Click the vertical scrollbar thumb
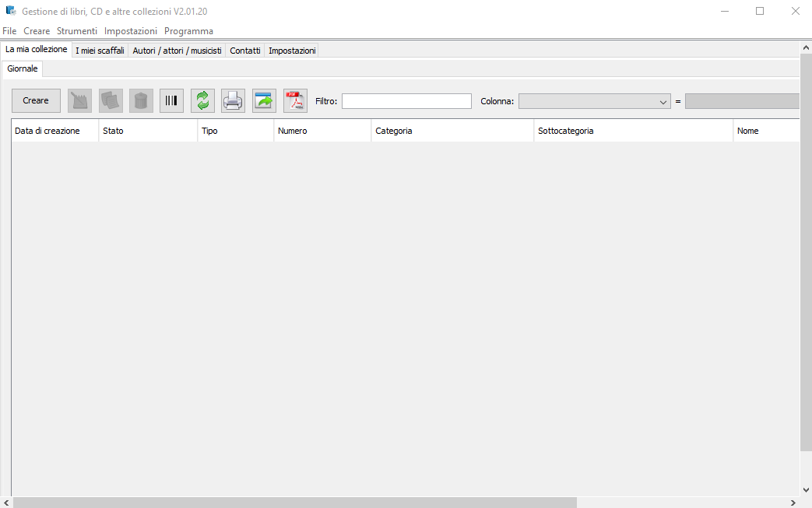Screen dimensions: 812x508 (x=806, y=252)
